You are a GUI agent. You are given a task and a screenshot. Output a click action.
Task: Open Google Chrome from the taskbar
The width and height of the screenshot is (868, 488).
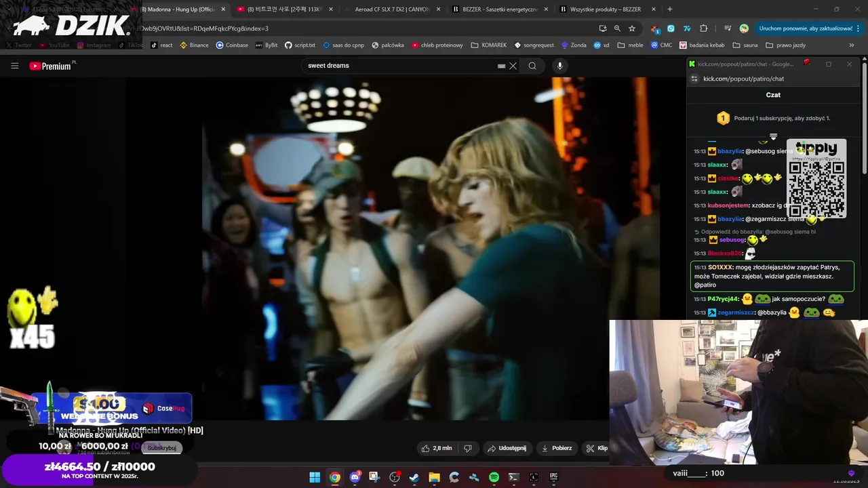click(x=334, y=477)
